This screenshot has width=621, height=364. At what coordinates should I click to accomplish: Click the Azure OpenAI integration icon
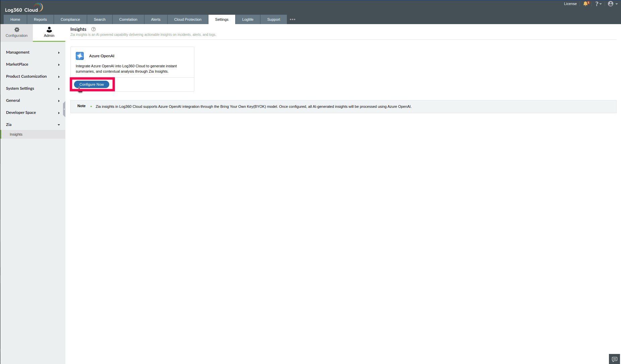tap(80, 56)
